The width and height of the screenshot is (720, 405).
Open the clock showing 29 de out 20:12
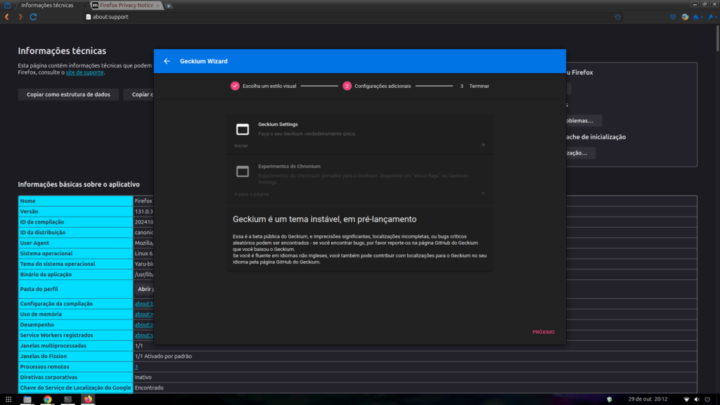point(647,399)
